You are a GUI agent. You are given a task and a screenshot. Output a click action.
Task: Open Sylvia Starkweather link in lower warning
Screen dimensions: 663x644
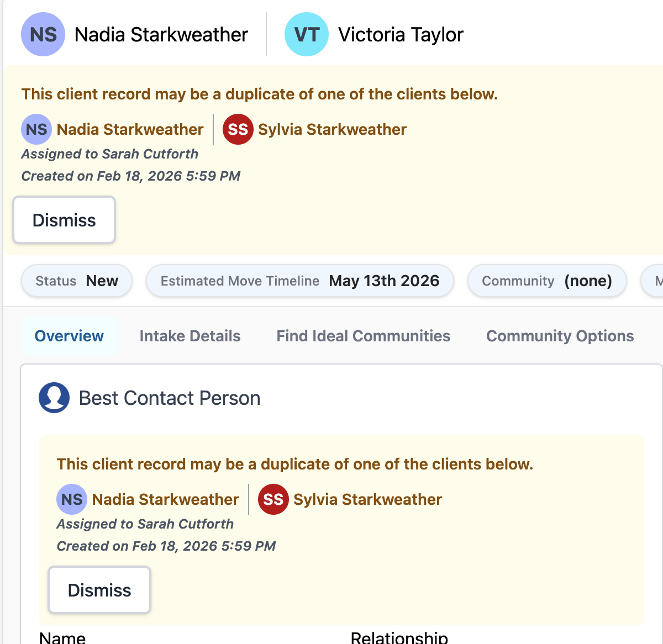pyautogui.click(x=367, y=499)
